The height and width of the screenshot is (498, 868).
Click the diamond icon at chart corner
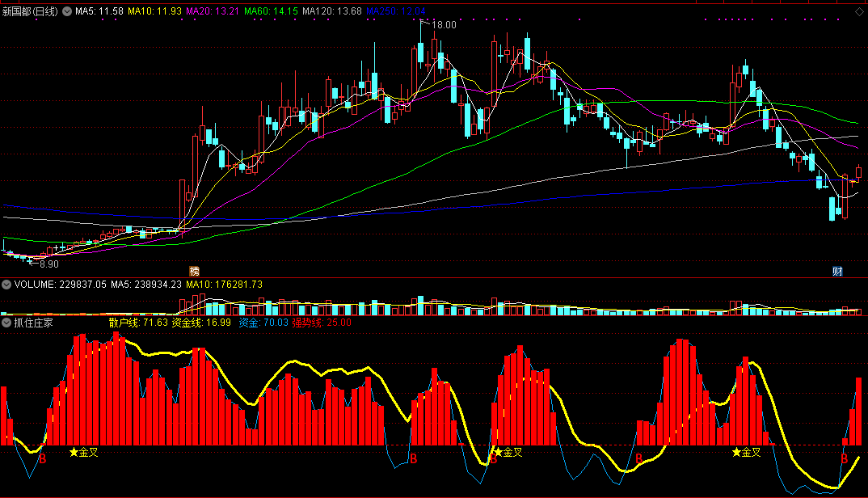coord(859,11)
